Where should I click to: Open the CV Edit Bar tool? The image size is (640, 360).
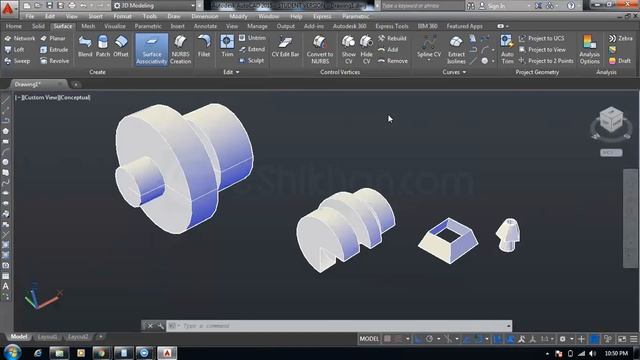(x=285, y=46)
